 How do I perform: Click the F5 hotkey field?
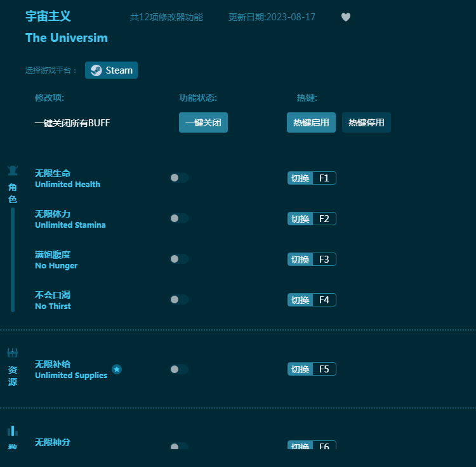click(324, 369)
